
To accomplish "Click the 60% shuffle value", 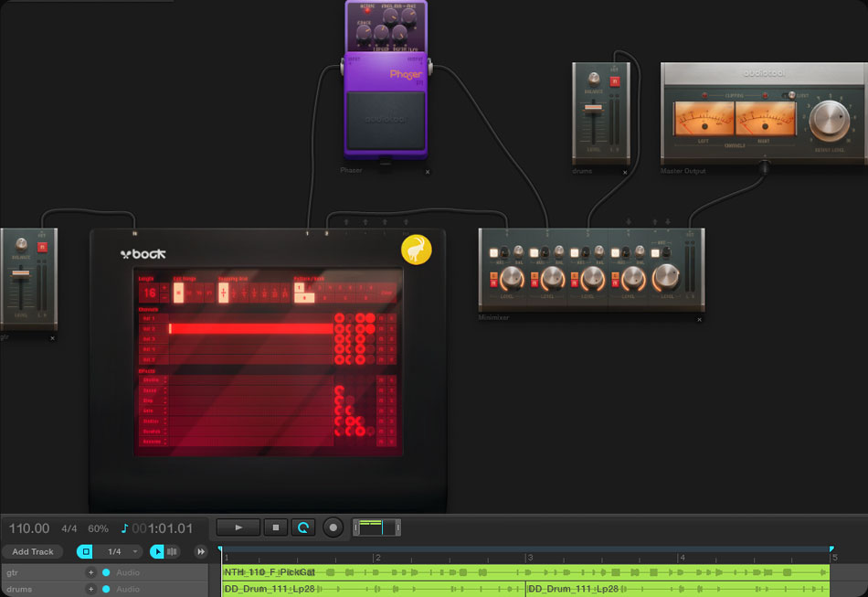I will click(x=98, y=528).
